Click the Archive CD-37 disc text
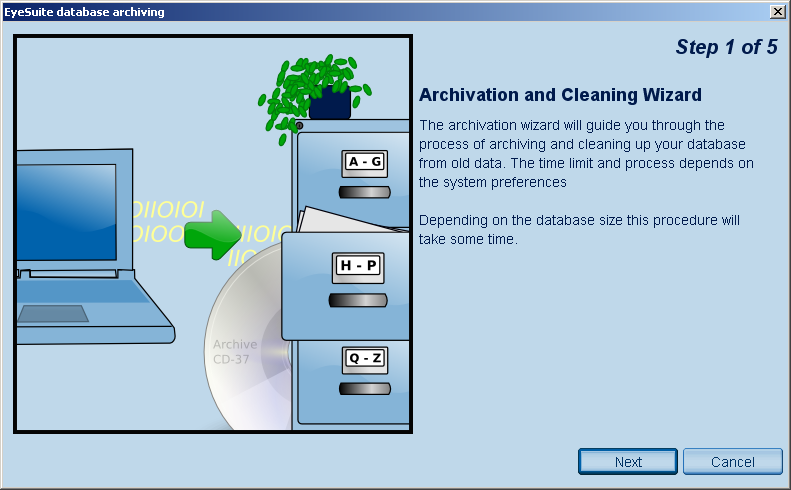Image resolution: width=791 pixels, height=490 pixels. point(234,351)
